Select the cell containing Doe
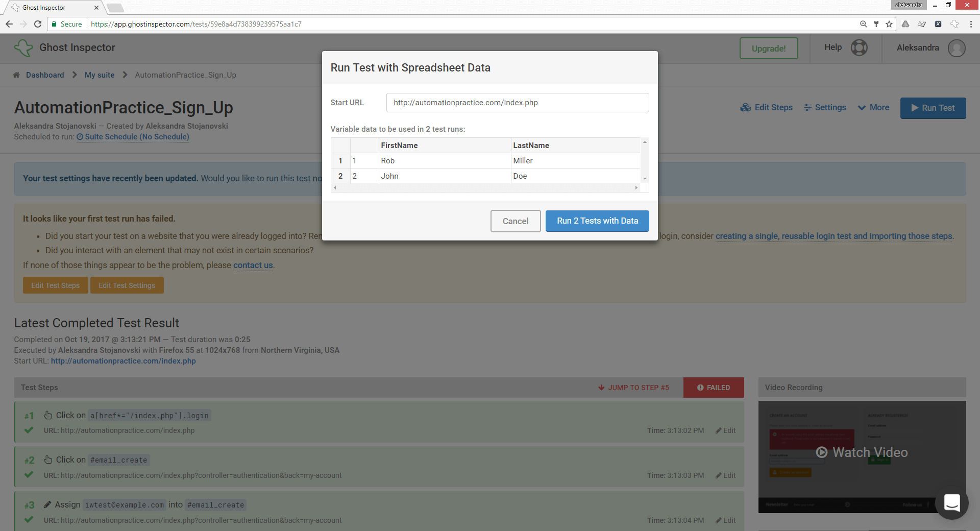Screen dimensions: 980x531 (x=575, y=176)
